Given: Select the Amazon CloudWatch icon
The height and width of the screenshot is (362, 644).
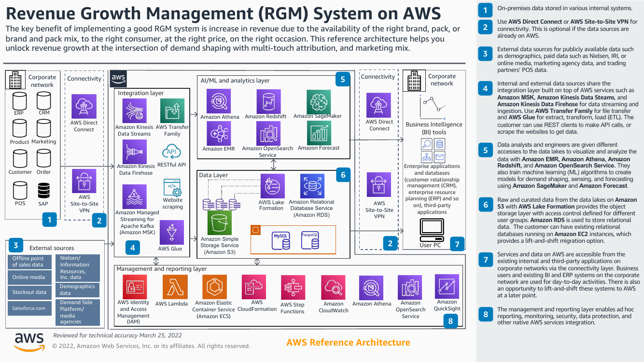Looking at the screenshot, I should coord(333,287).
